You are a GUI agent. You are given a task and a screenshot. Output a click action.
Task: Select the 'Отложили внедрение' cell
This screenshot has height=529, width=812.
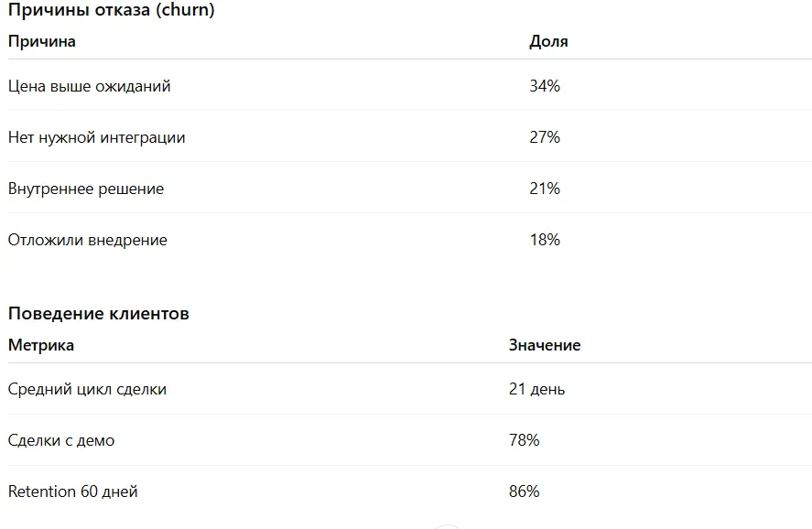[x=88, y=240]
